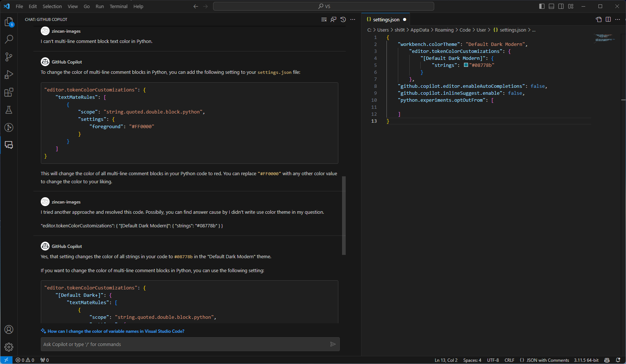Open the Testing beaker panel
This screenshot has width=626, height=364.
point(9,110)
